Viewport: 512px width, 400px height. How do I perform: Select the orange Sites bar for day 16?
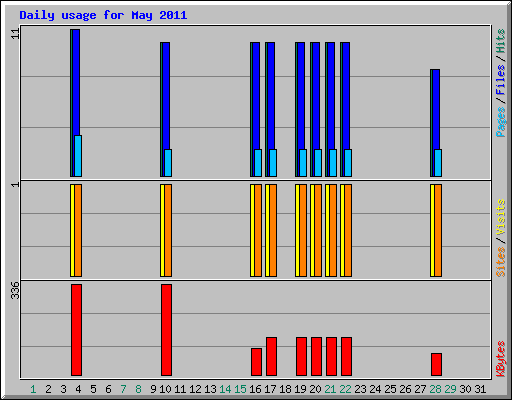coord(258,230)
